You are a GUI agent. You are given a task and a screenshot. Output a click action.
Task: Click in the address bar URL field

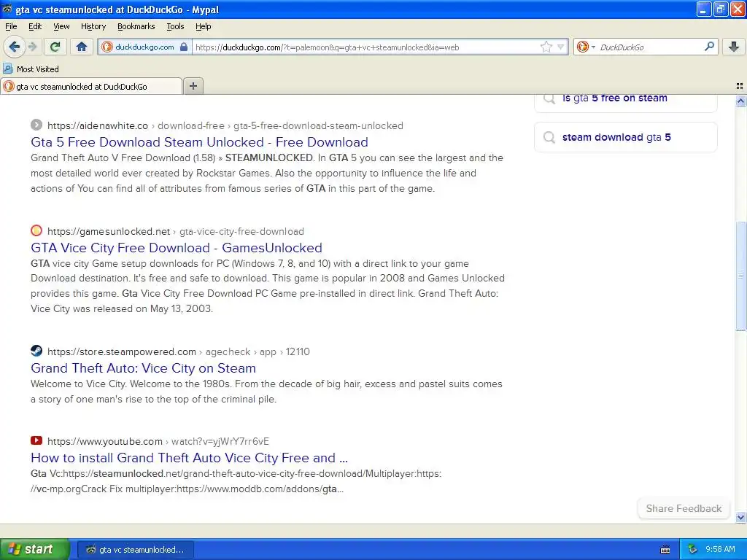click(365, 47)
